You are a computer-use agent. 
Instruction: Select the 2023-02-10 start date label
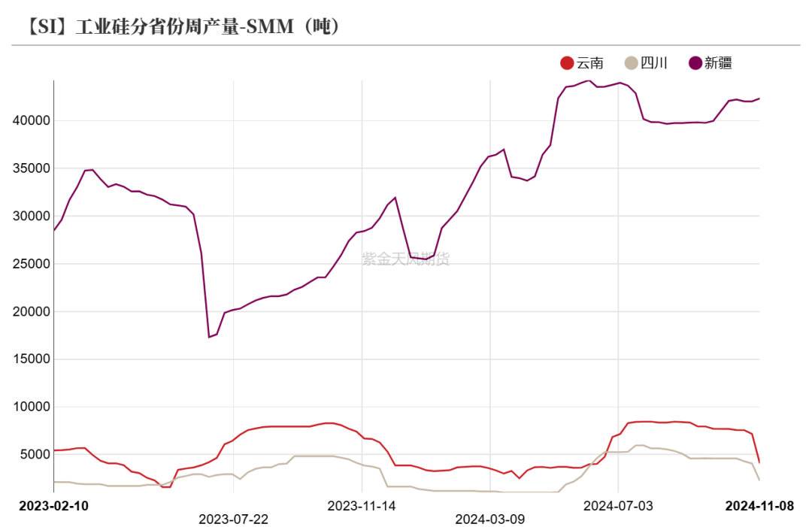click(53, 506)
